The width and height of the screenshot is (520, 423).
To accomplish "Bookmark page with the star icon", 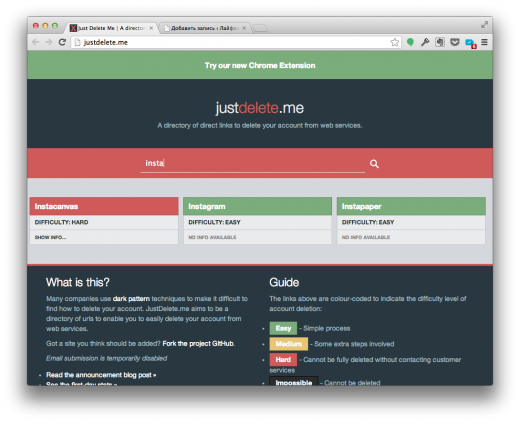I will [x=395, y=42].
